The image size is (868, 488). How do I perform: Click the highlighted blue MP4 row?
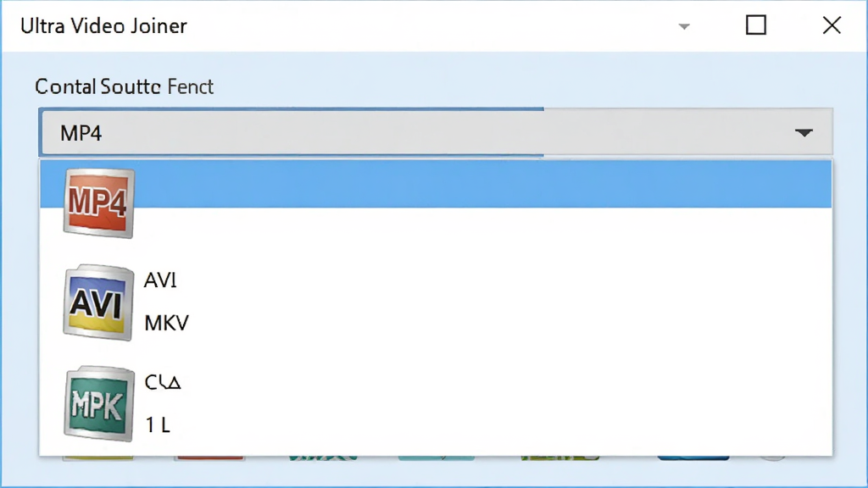coord(437,184)
